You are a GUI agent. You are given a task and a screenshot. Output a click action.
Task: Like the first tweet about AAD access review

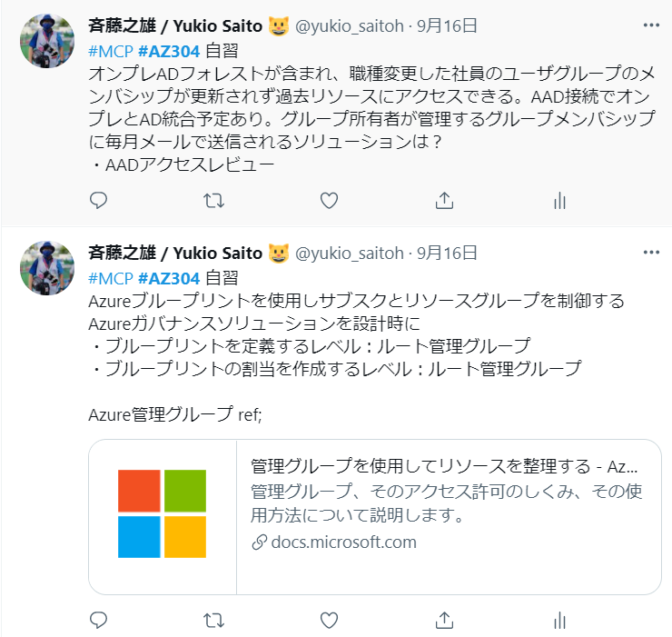[x=329, y=200]
